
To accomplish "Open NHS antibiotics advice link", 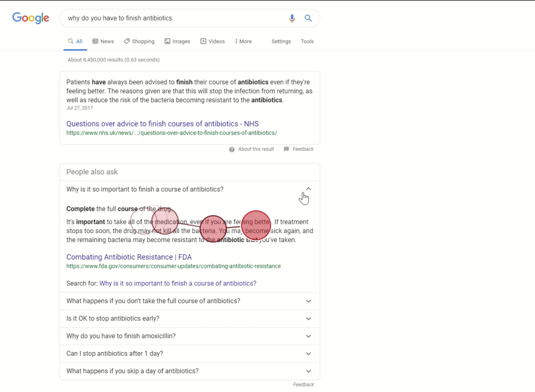I will pyautogui.click(x=163, y=124).
